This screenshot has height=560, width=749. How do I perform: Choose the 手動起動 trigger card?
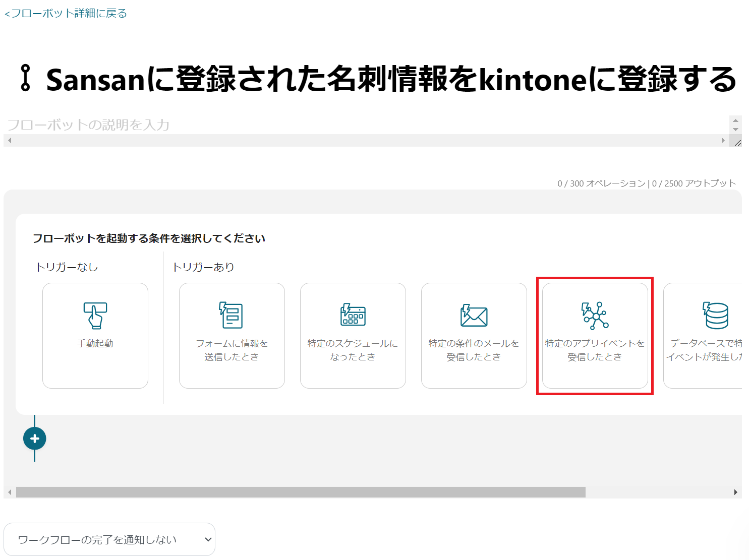[x=95, y=336]
